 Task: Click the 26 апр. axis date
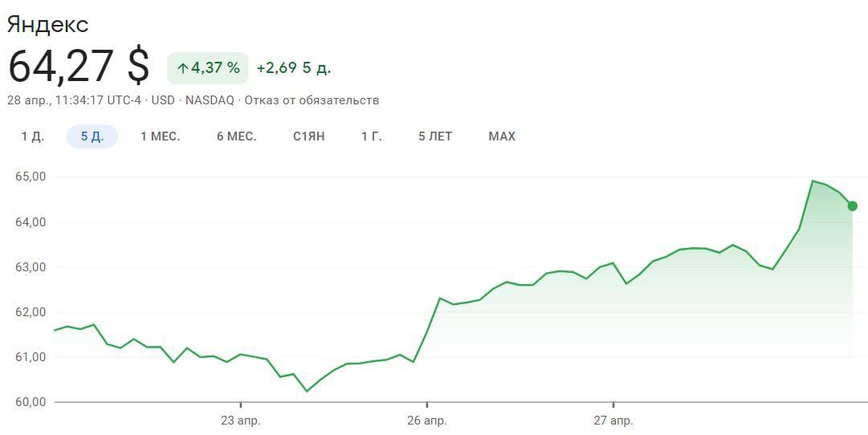pos(427,421)
